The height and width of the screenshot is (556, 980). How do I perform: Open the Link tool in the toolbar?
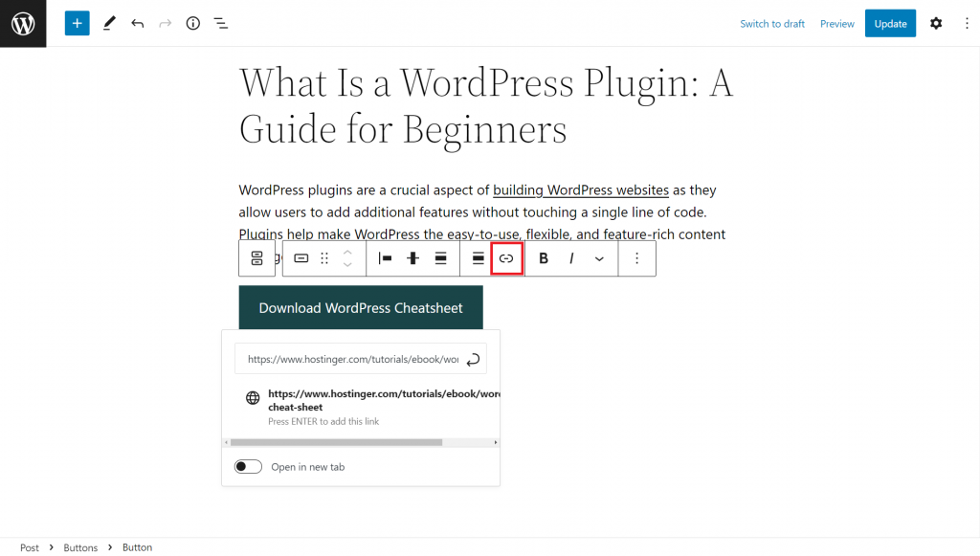click(506, 257)
